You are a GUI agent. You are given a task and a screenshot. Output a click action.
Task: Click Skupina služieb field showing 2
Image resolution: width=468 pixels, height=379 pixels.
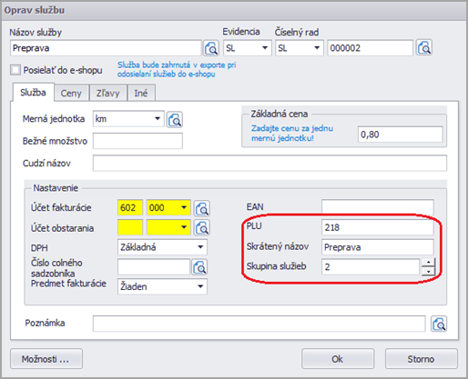pos(370,267)
